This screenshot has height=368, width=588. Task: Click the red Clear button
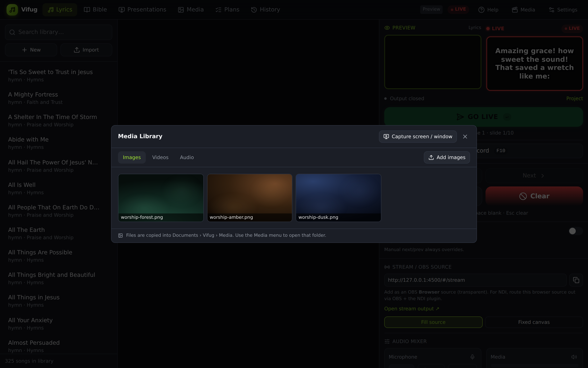534,196
